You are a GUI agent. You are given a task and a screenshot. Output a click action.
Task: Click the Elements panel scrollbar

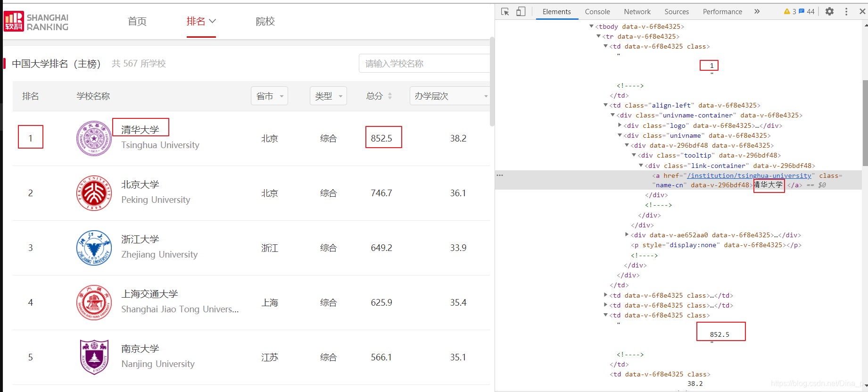pyautogui.click(x=865, y=123)
